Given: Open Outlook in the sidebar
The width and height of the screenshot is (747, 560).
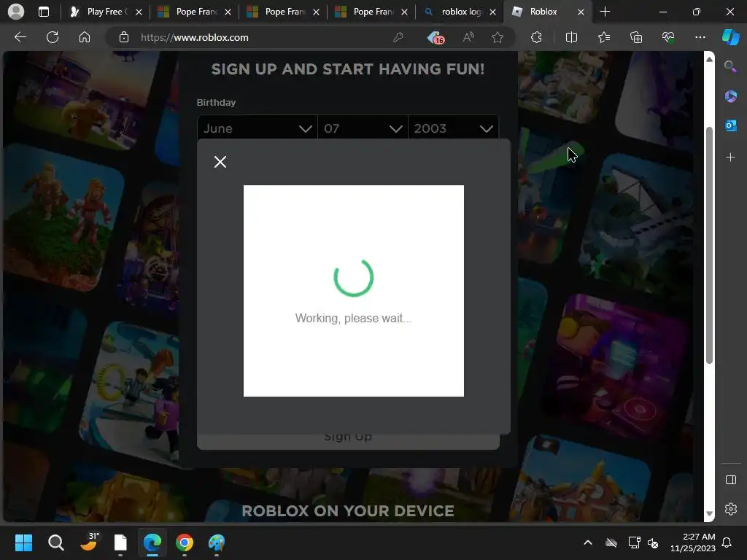Looking at the screenshot, I should 730,125.
